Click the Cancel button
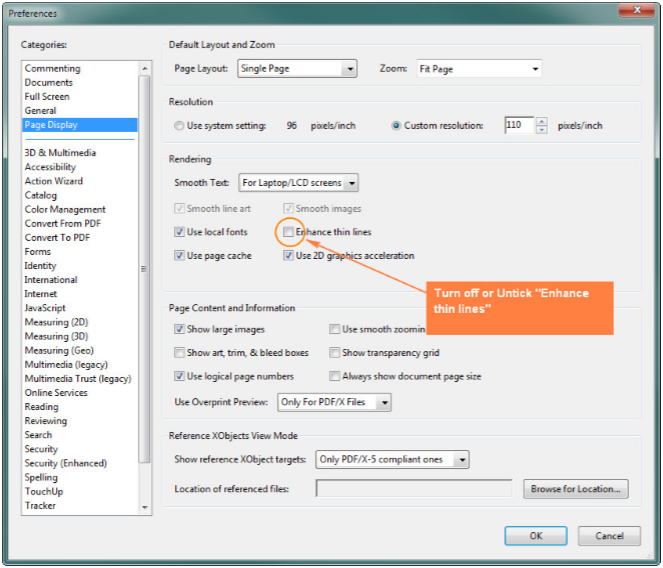 coord(609,536)
